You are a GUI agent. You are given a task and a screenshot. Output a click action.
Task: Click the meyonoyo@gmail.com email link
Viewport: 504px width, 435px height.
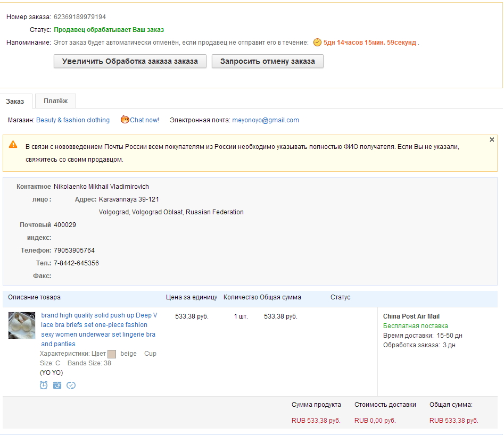tap(266, 120)
